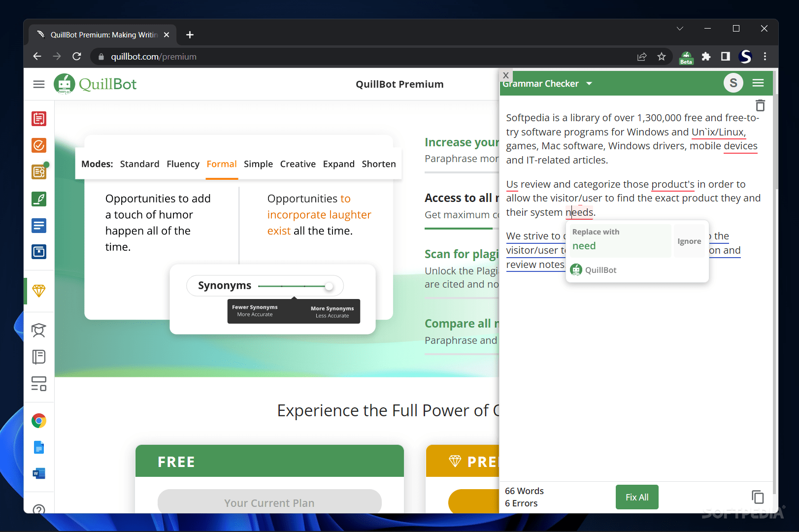Select the Co-Writer quill icon
Screen dimensions: 799x532
[39, 199]
